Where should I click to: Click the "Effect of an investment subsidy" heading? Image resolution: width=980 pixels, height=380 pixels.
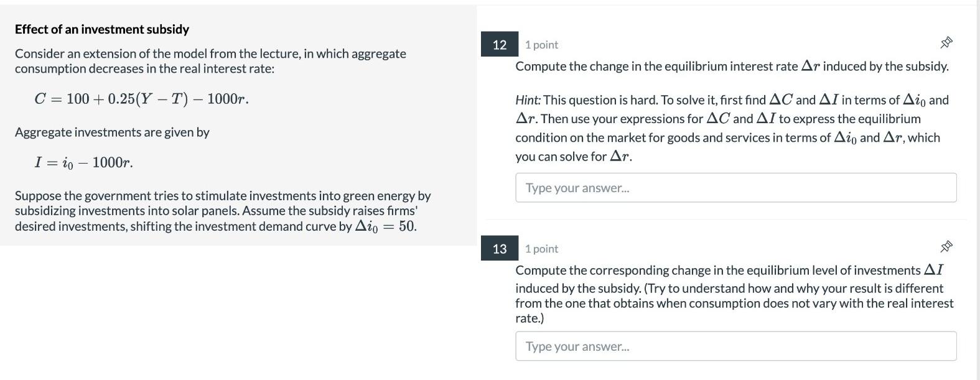[x=102, y=29]
